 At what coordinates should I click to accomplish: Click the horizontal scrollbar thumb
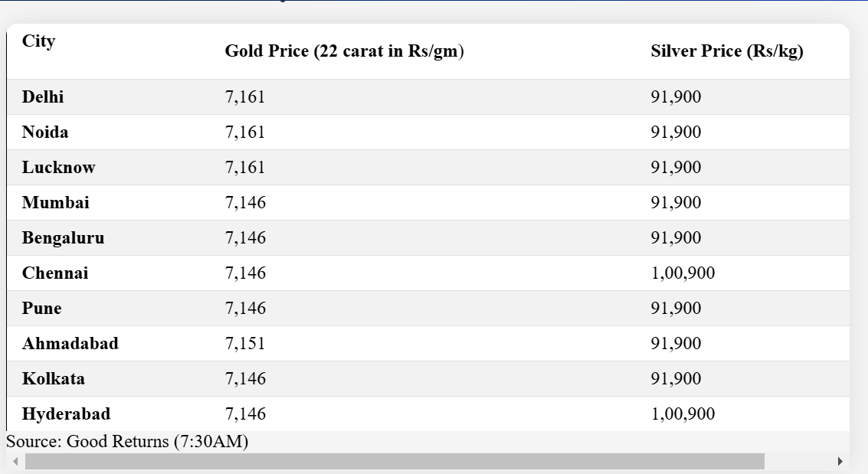[x=395, y=461]
